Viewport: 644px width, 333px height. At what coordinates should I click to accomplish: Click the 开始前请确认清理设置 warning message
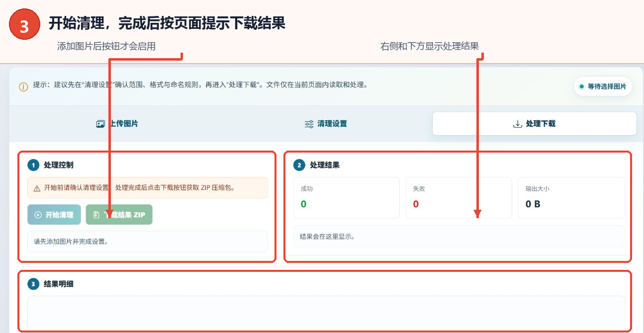[x=148, y=188]
